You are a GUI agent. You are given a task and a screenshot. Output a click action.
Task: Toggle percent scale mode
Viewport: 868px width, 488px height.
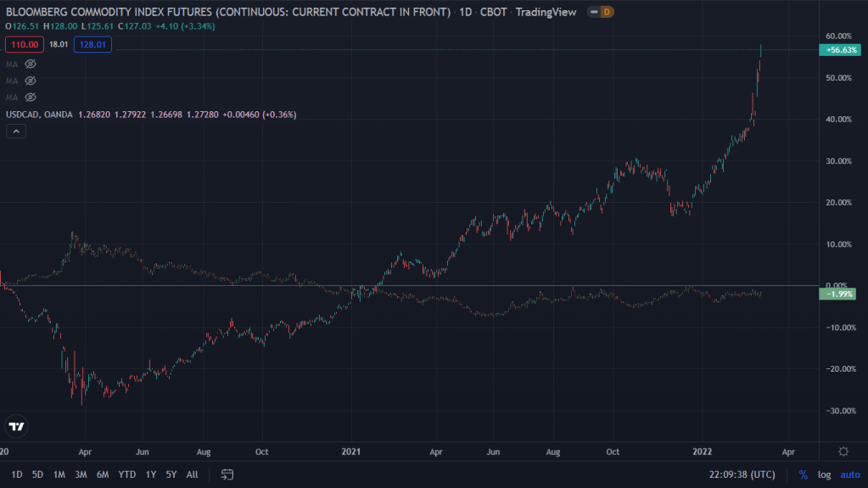(803, 474)
